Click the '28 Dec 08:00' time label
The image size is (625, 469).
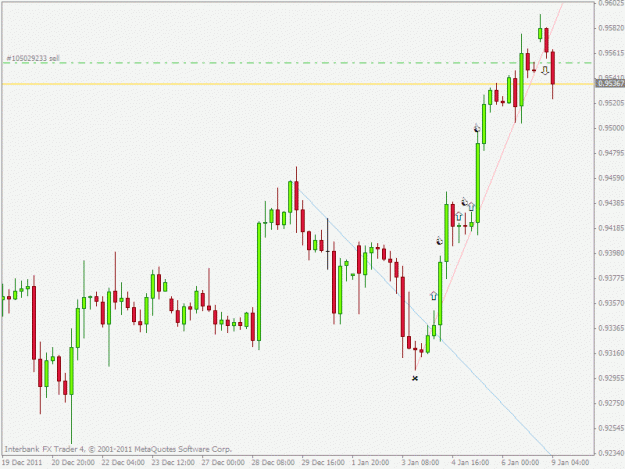pos(273,462)
